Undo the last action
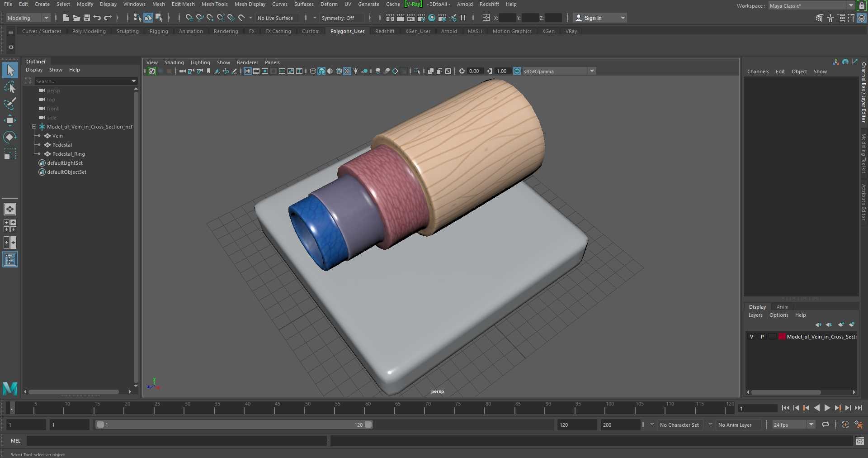This screenshot has width=868, height=458. pyautogui.click(x=97, y=18)
